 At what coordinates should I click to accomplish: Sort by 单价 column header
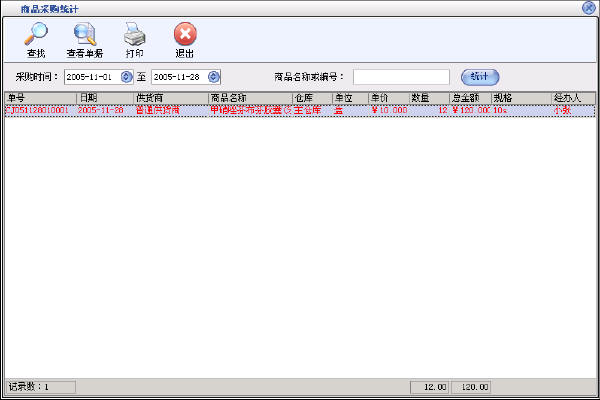pyautogui.click(x=388, y=98)
